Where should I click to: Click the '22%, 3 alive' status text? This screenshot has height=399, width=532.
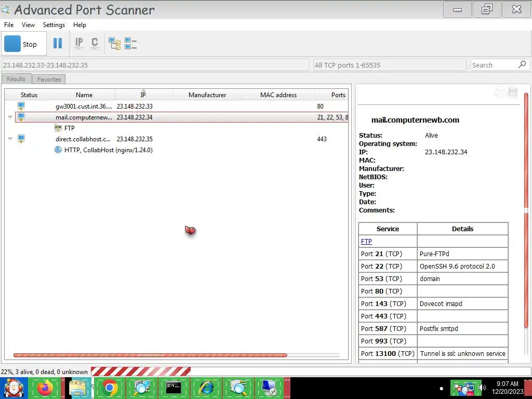[x=44, y=371]
